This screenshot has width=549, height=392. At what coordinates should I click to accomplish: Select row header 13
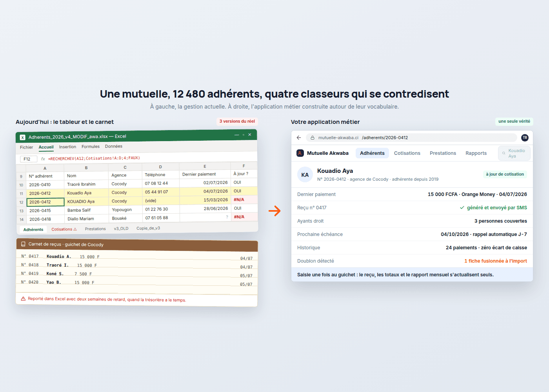21,211
